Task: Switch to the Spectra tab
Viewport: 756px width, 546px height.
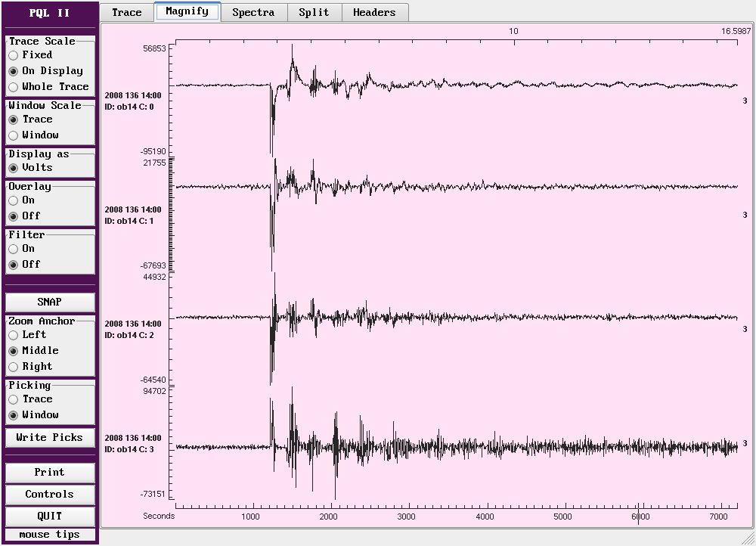Action: 253,12
